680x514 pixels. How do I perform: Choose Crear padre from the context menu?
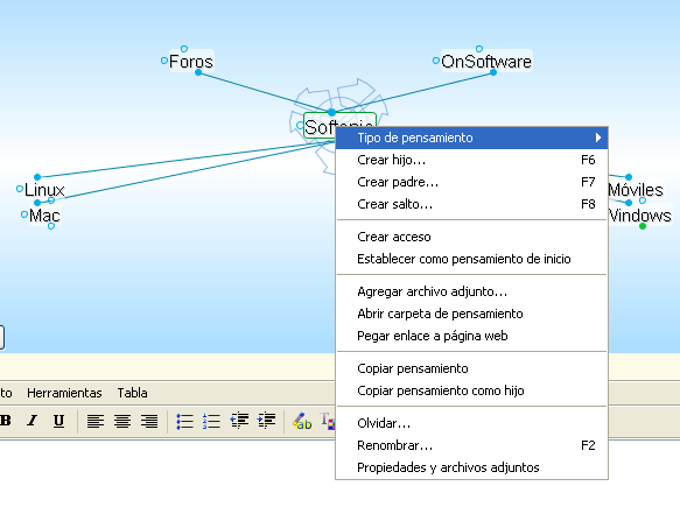[x=472, y=182]
